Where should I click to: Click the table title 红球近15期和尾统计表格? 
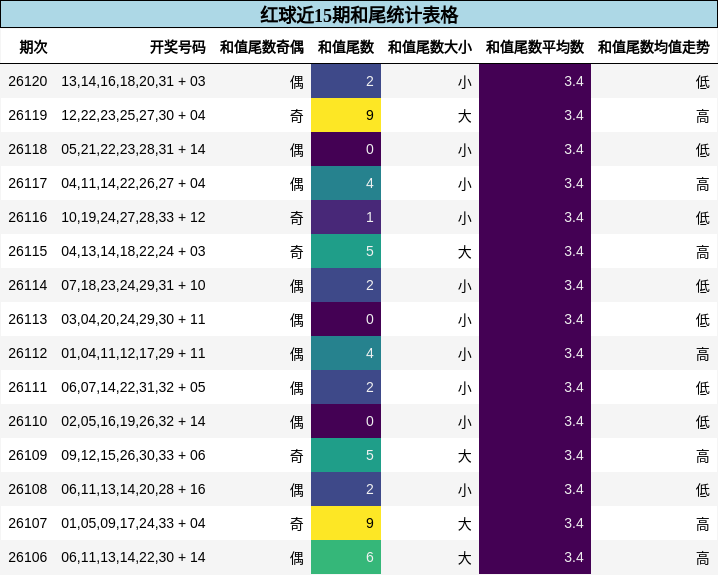pos(359,15)
